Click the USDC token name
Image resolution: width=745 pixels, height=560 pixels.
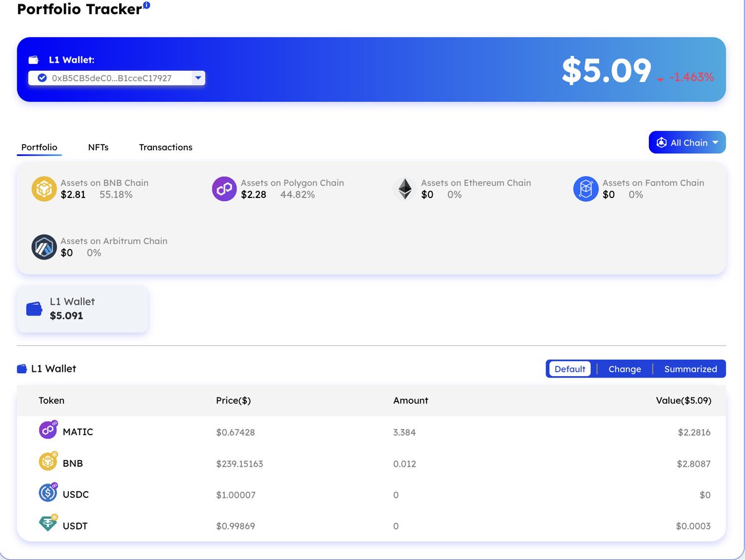point(75,495)
